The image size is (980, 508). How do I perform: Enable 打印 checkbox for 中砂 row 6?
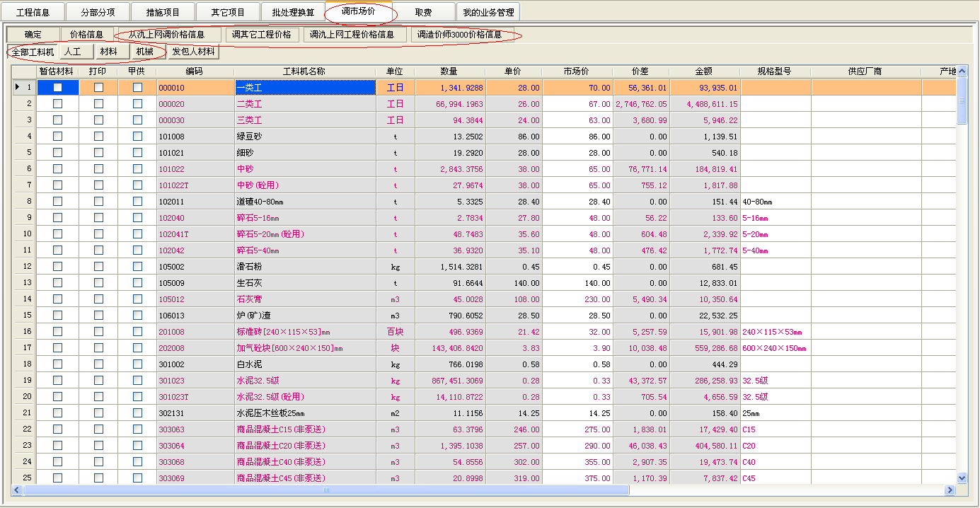point(98,169)
